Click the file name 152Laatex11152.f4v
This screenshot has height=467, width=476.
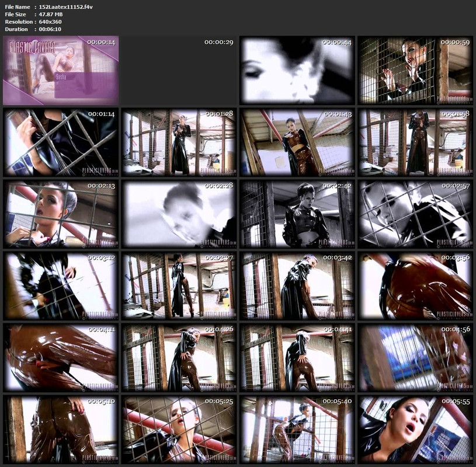click(x=66, y=6)
